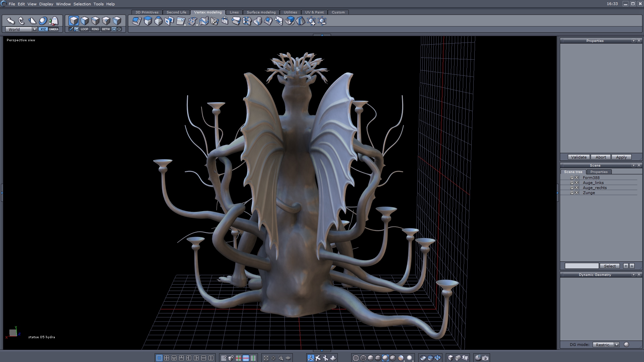Toggle the RING selection mode
Screen dimensions: 644x362
[x=95, y=29]
